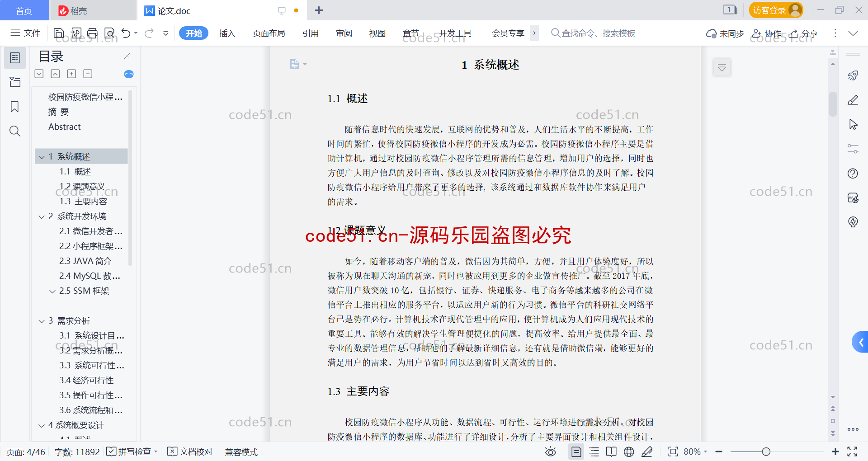Open the zoom percentage 80% dropdown

click(695, 452)
